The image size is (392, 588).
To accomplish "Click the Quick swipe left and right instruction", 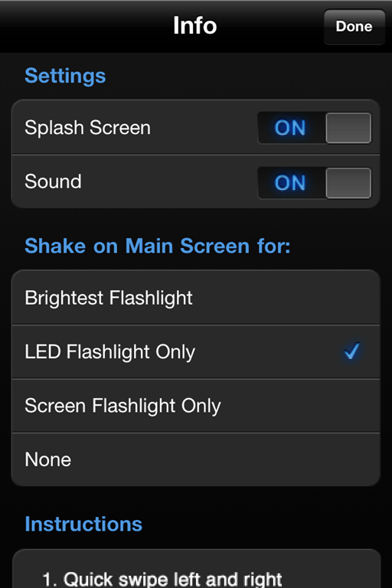I will point(162,579).
